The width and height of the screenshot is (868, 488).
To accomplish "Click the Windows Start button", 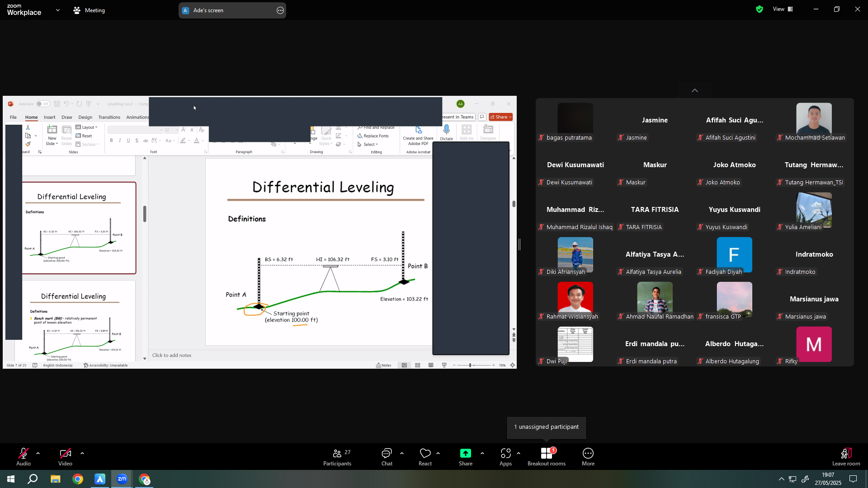I will pos(11,479).
